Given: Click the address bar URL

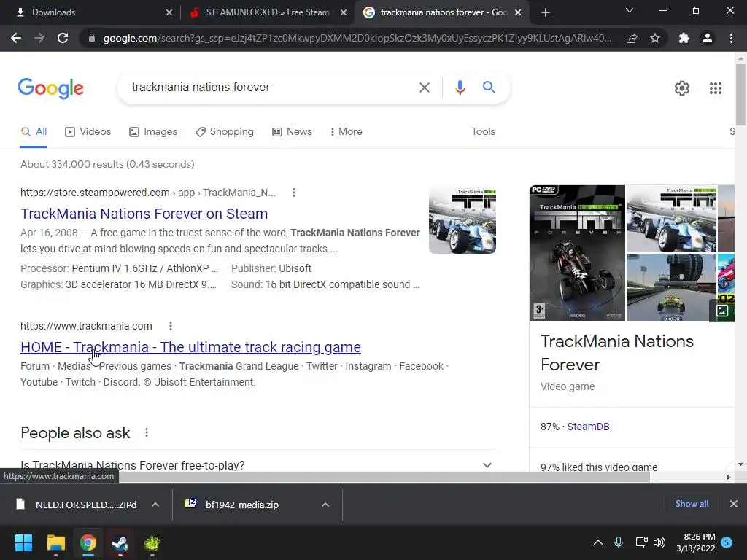Looking at the screenshot, I should pos(357,38).
